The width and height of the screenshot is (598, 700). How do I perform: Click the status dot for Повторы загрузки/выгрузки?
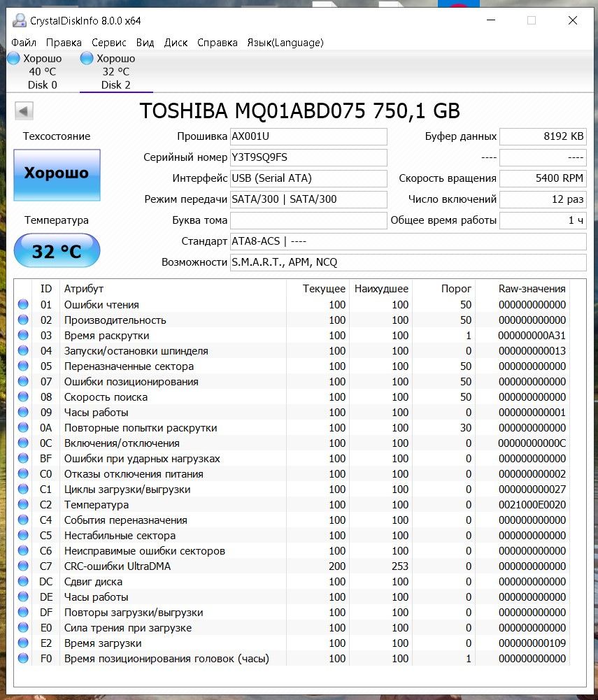[23, 613]
